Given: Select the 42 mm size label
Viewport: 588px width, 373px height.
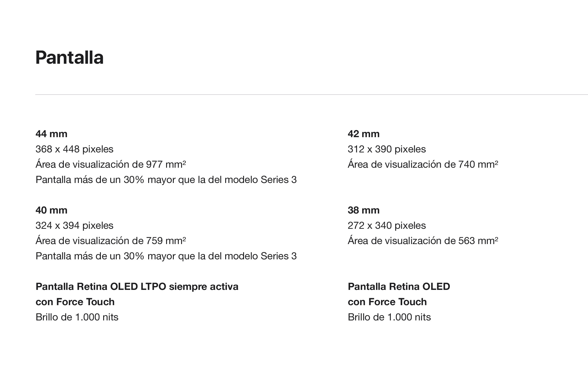Looking at the screenshot, I should (364, 134).
